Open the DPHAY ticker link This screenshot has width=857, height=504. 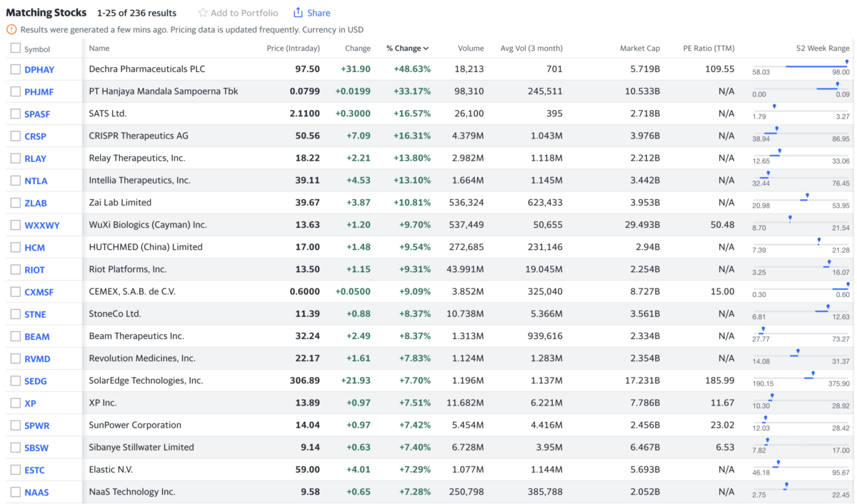[x=39, y=70]
